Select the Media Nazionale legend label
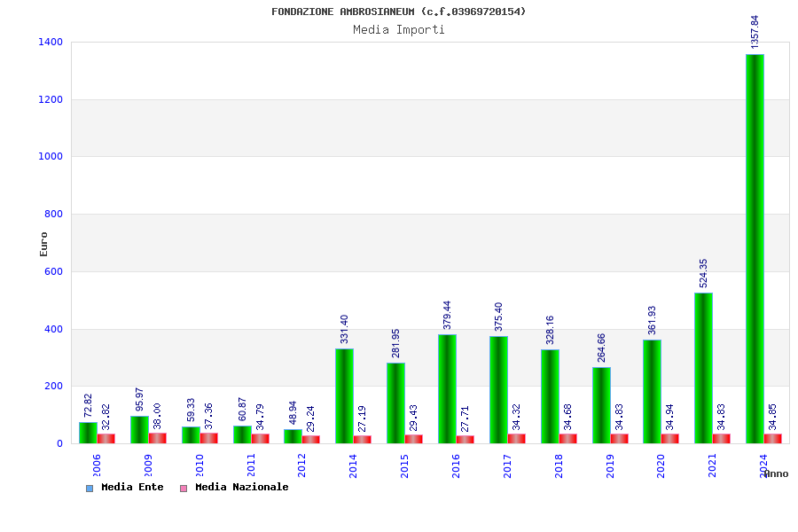 click(x=242, y=487)
